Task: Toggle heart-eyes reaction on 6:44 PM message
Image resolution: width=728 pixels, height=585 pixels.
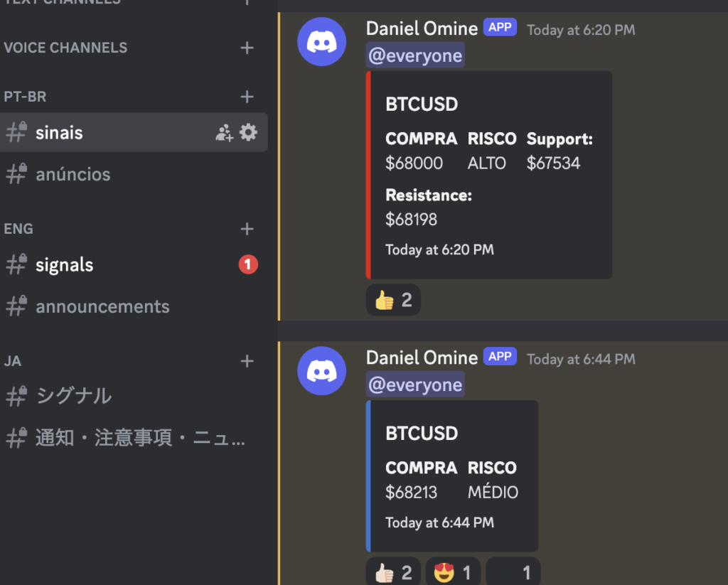Action: pos(453,572)
